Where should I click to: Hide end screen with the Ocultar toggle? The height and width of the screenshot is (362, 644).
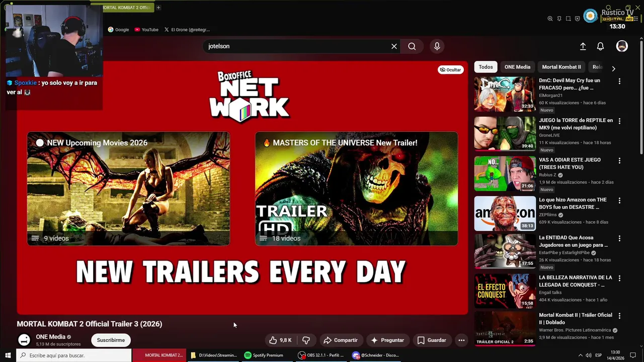pyautogui.click(x=450, y=70)
